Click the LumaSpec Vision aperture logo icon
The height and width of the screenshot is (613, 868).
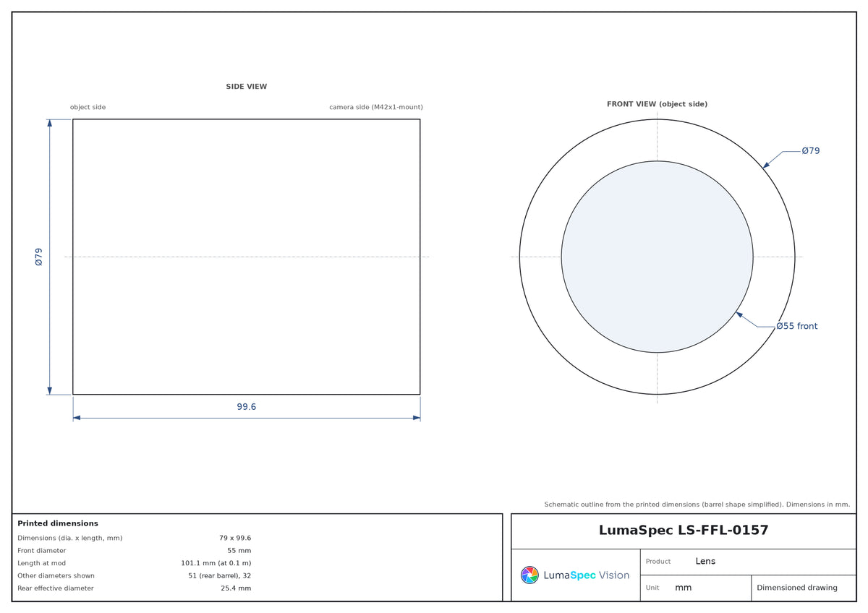click(529, 575)
